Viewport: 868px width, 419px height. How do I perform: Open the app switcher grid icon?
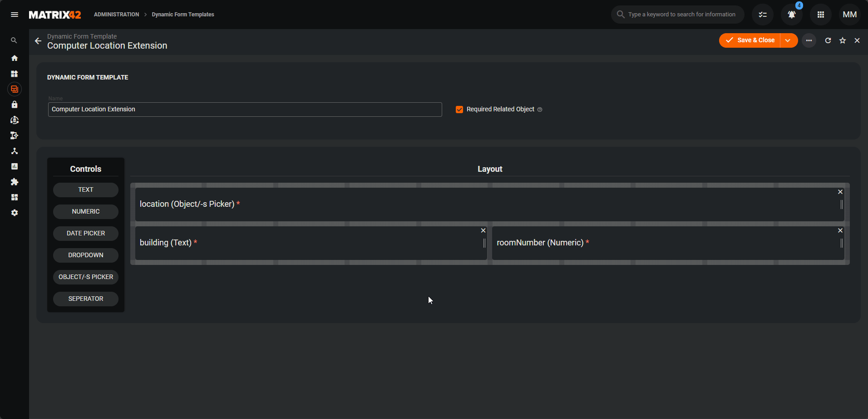click(820, 14)
